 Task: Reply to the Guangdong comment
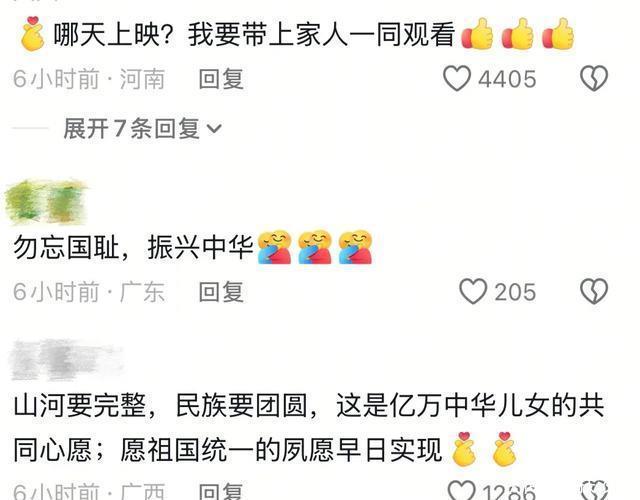(x=221, y=292)
